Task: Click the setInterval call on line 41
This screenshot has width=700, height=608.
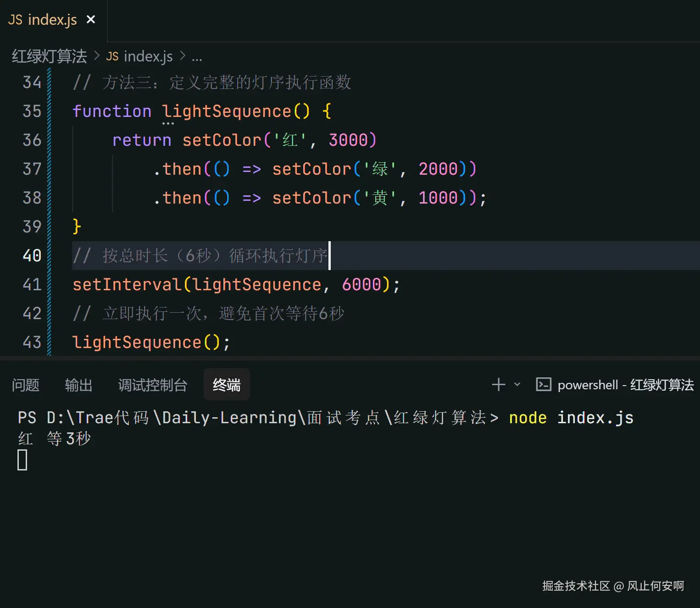Action: pyautogui.click(x=127, y=285)
